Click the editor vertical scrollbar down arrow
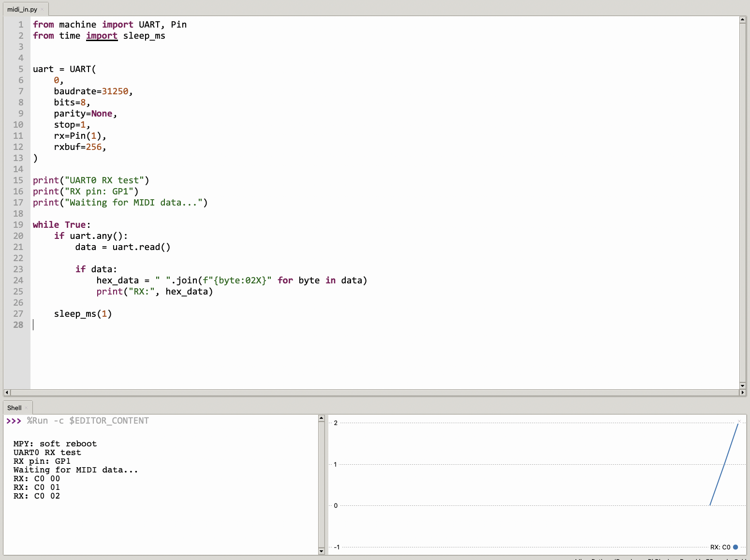Viewport: 750px width, 560px height. pyautogui.click(x=742, y=385)
